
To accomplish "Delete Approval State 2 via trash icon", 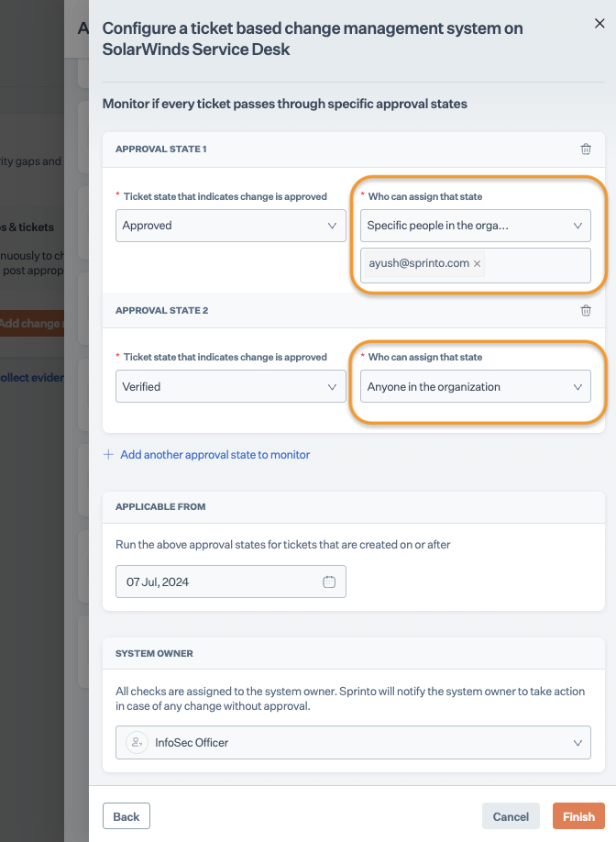I will pos(586,310).
